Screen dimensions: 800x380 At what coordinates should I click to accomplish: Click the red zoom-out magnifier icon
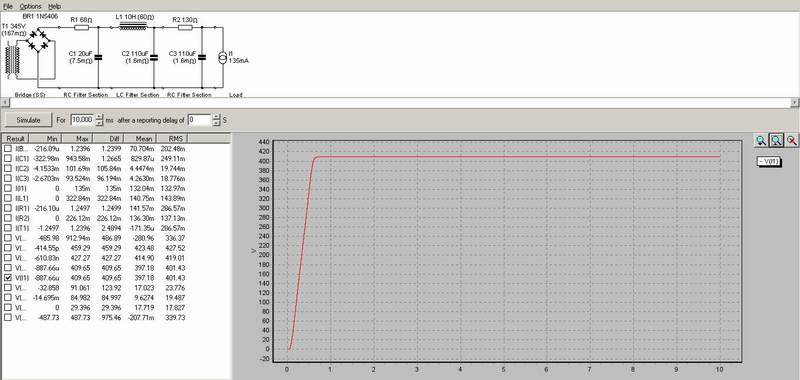tap(792, 141)
